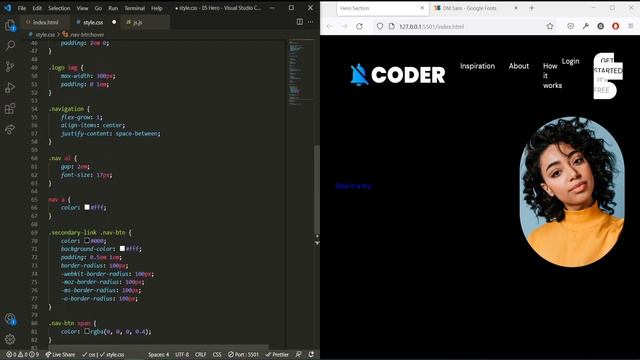Open the Source Control view
The height and width of the screenshot is (360, 640).
(x=10, y=67)
